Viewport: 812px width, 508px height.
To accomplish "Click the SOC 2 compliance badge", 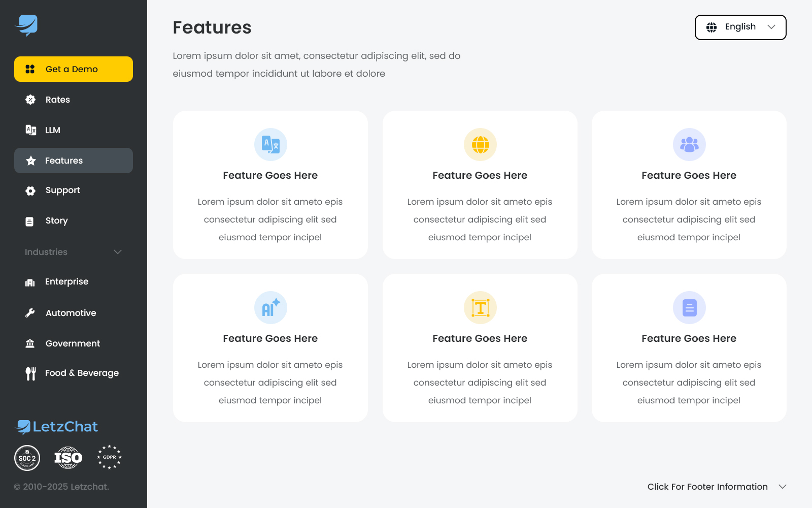I will pyautogui.click(x=27, y=458).
